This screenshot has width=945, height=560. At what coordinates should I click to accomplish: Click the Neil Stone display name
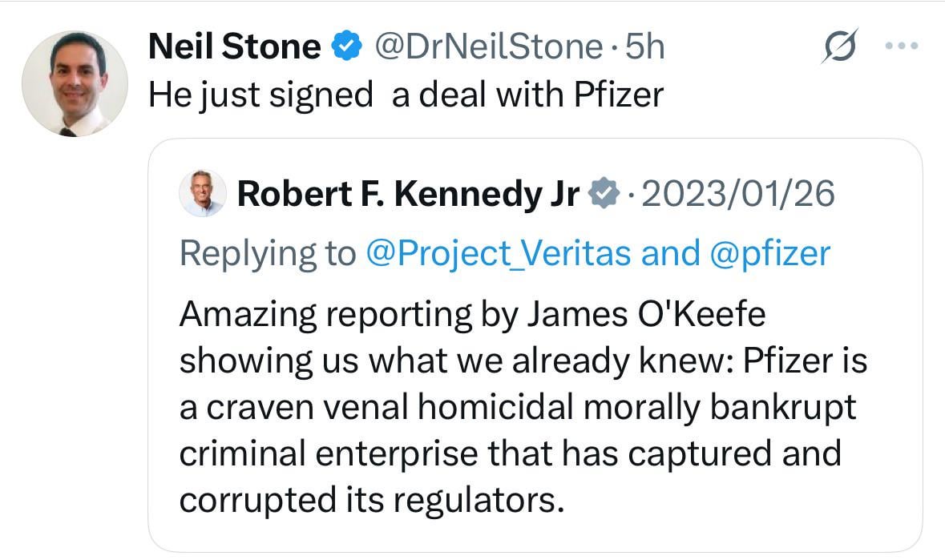tap(234, 48)
